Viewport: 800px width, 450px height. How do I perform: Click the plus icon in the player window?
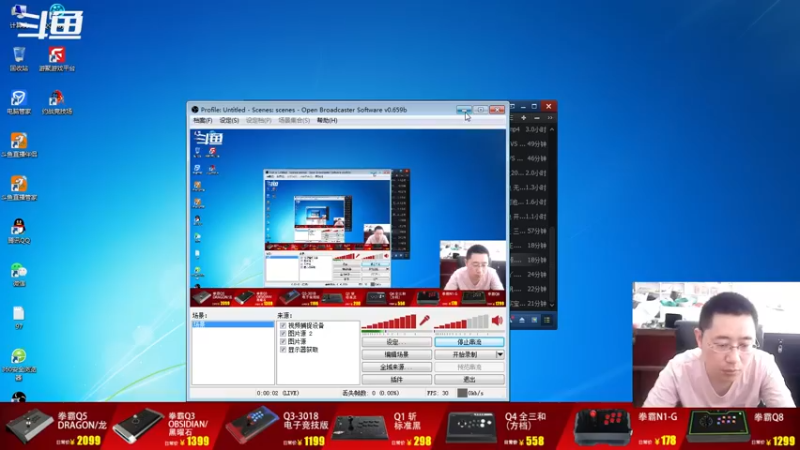pyautogui.click(x=523, y=118)
